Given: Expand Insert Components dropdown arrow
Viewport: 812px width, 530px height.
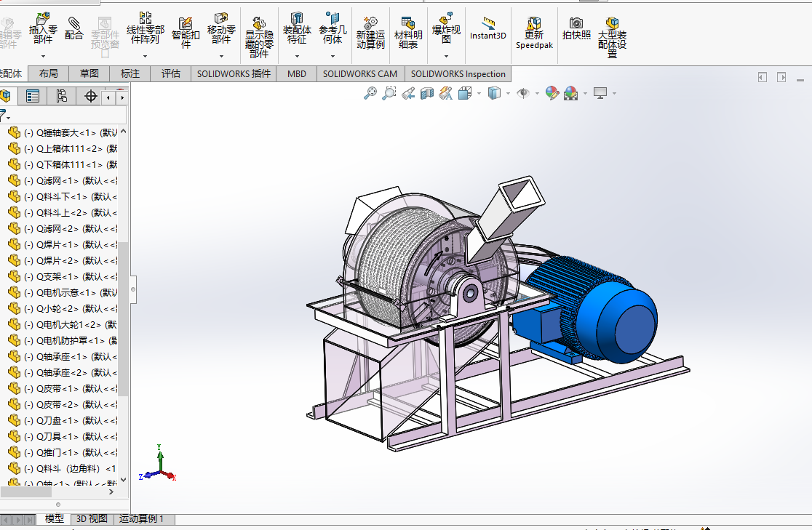Looking at the screenshot, I should click(43, 56).
